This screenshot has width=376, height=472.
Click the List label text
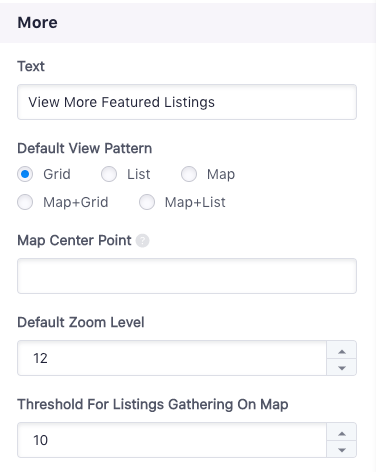139,174
